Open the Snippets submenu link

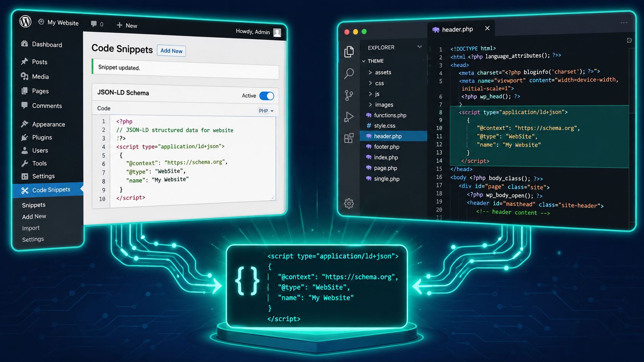34,205
